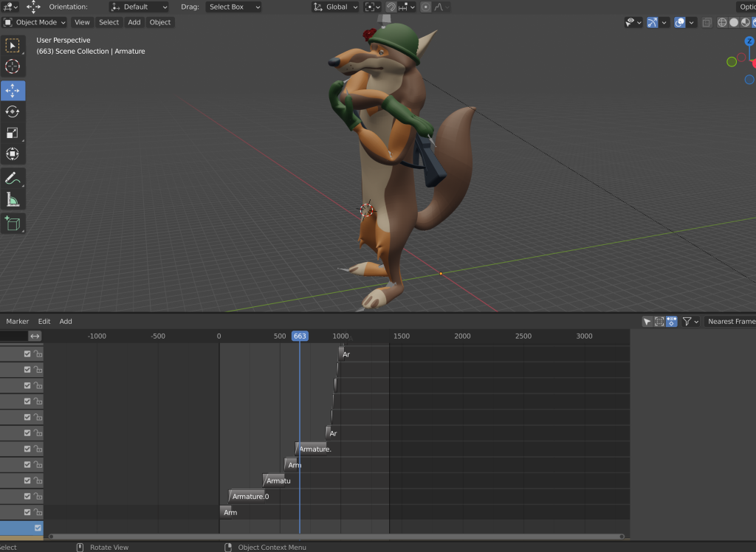Click the swap arrows button beside NLA search
Screen dimensions: 756x552
point(35,336)
